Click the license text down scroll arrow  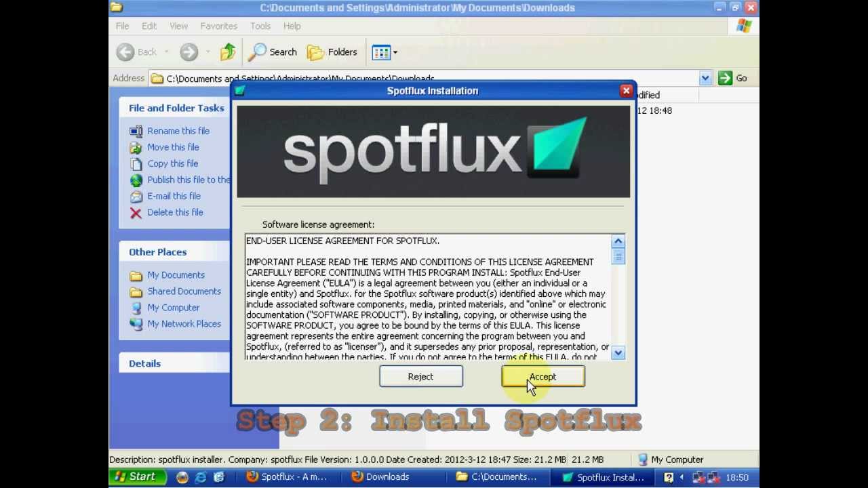click(x=618, y=353)
